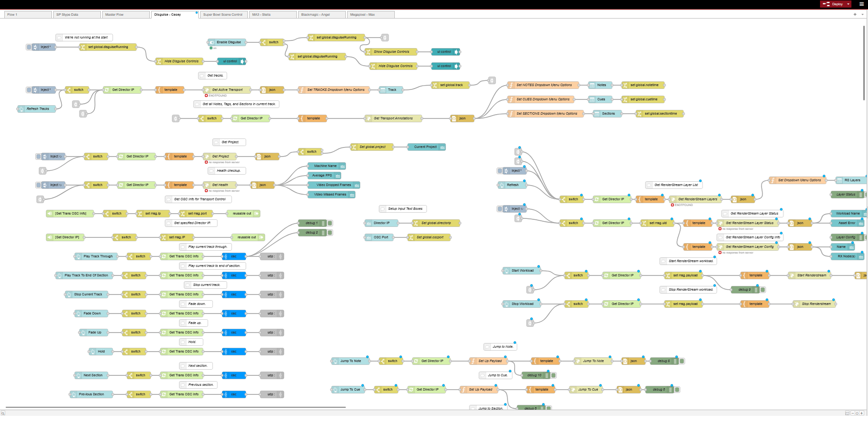The image size is (868, 422).
Task: Select the Previous Section button node
Action: (x=91, y=394)
